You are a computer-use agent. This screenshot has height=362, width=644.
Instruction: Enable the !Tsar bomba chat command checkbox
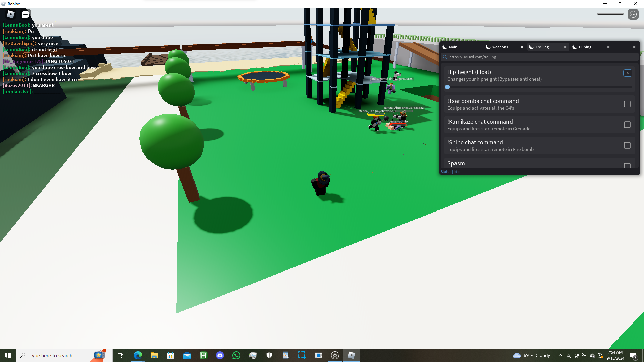point(627,104)
